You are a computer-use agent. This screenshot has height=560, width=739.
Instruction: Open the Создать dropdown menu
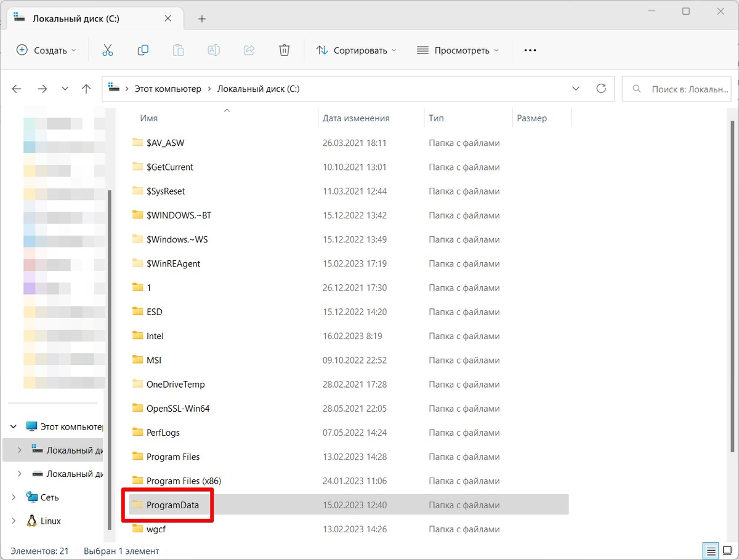pyautogui.click(x=46, y=50)
